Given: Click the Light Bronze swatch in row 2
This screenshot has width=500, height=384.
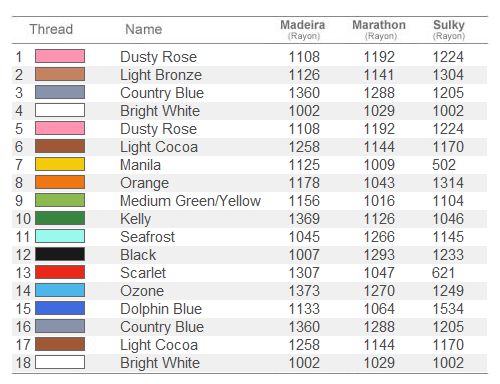Looking at the screenshot, I should [60, 74].
